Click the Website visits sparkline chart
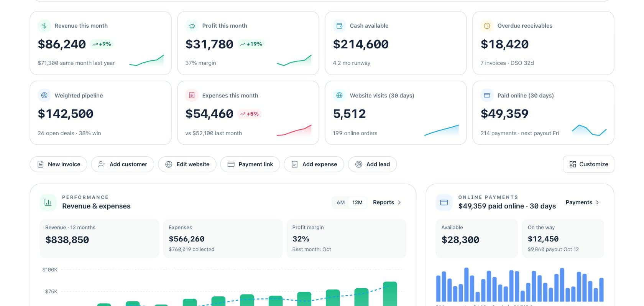 [442, 130]
